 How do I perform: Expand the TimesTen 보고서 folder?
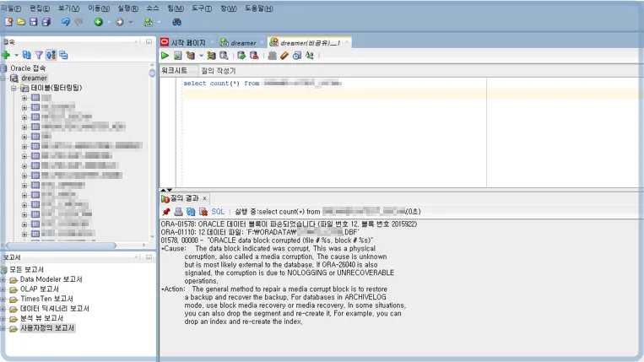point(3,299)
